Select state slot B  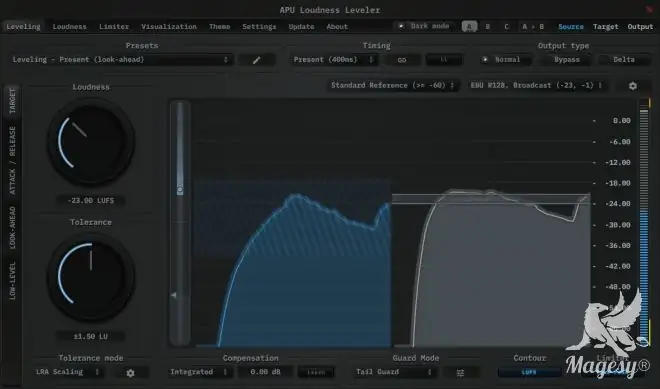[487, 27]
